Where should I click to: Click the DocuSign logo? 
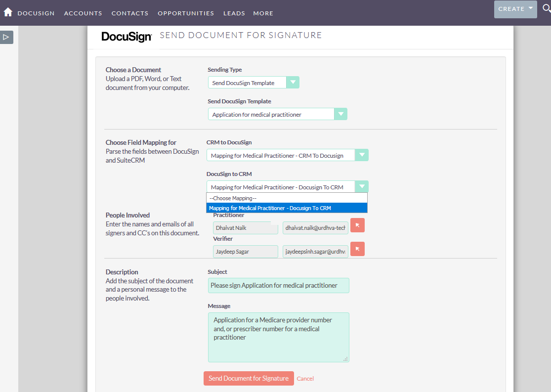point(127,37)
